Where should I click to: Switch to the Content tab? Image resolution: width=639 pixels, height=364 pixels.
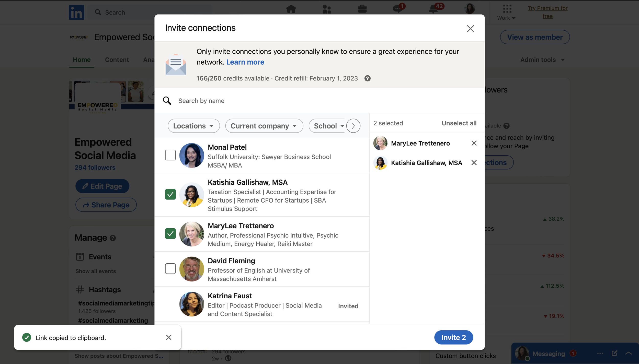click(x=117, y=60)
